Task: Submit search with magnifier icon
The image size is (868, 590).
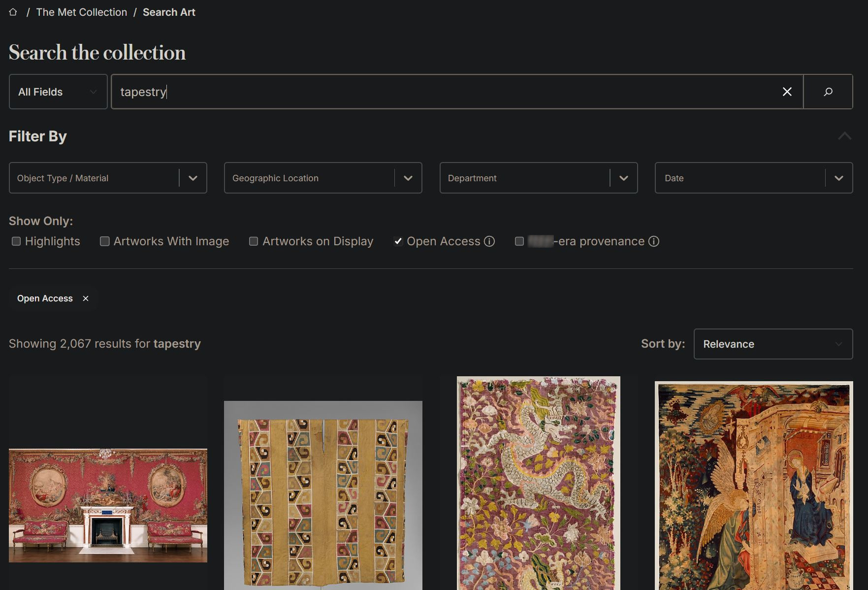Action: pyautogui.click(x=828, y=92)
